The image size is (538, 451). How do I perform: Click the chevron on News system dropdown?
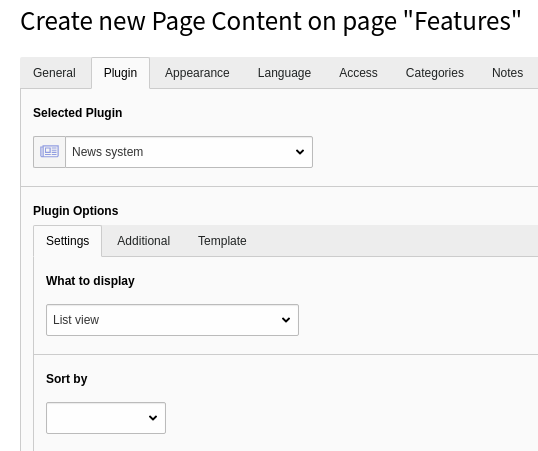coord(300,152)
